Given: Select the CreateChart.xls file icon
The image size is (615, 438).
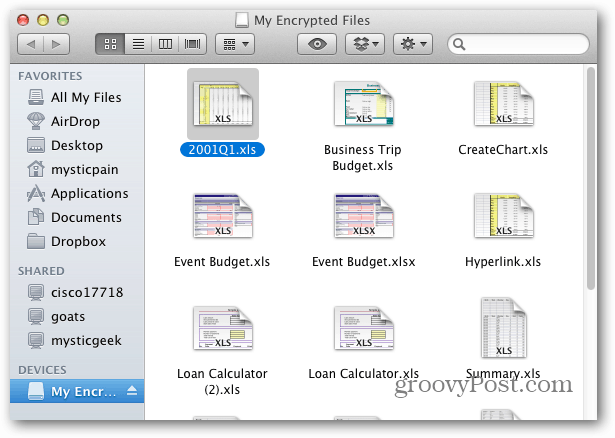Looking at the screenshot, I should pyautogui.click(x=504, y=104).
